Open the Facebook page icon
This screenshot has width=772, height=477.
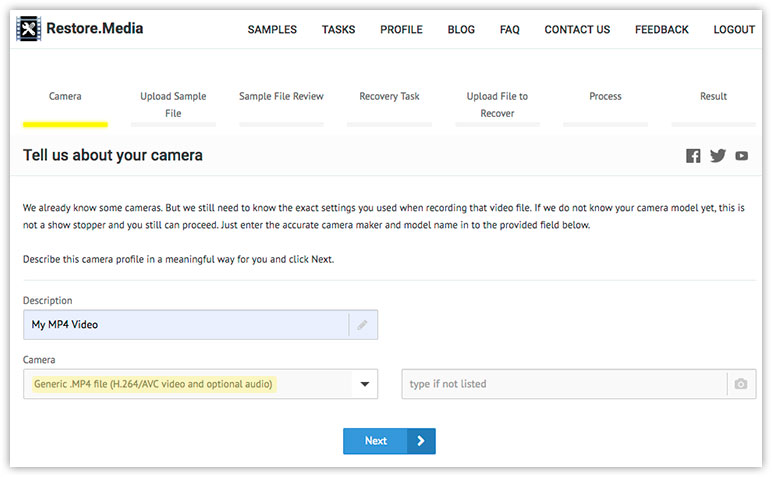click(x=693, y=156)
